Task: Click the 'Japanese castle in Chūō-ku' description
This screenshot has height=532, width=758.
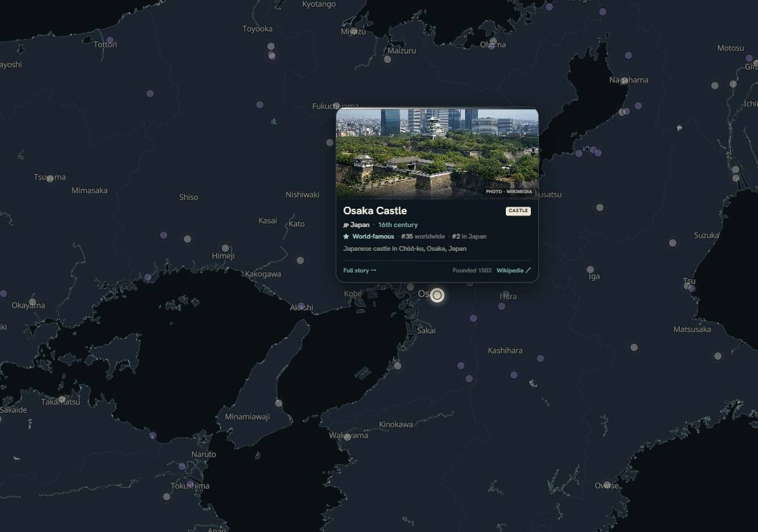Action: coord(405,248)
